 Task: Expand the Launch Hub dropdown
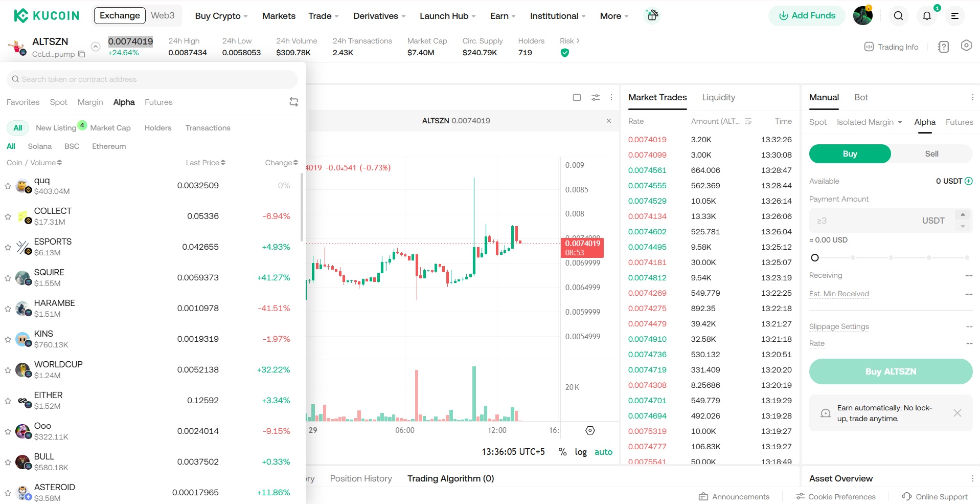click(x=448, y=16)
